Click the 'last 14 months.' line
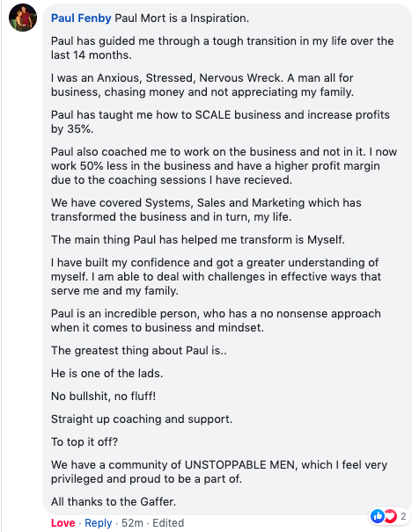The width and height of the screenshot is (419, 532). pyautogui.click(x=91, y=55)
